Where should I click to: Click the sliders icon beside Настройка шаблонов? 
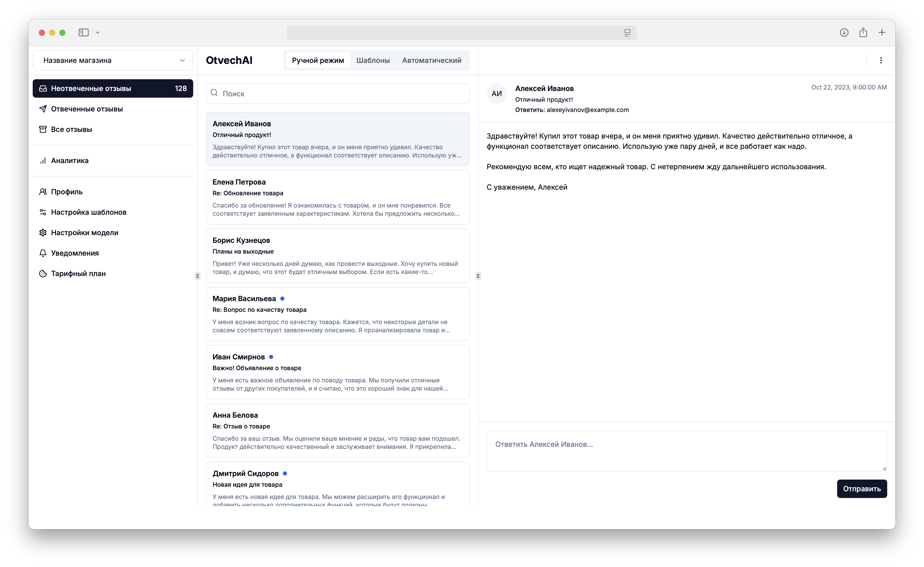pyautogui.click(x=43, y=212)
